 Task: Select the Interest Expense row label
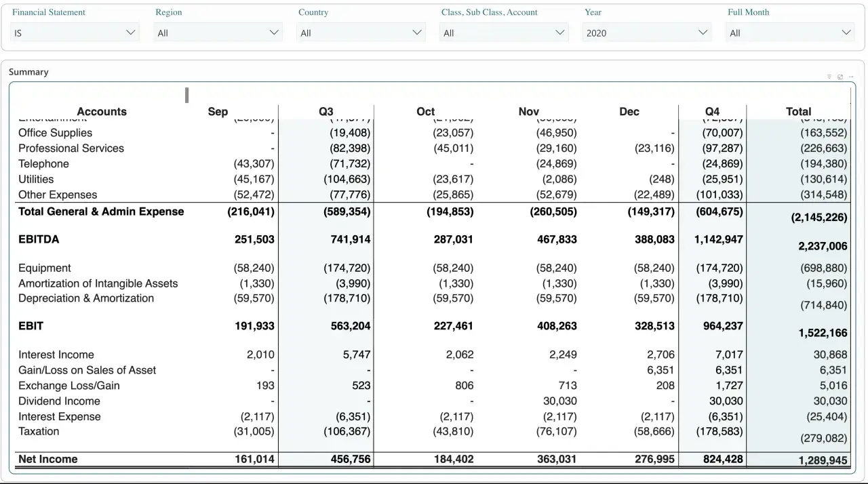pos(60,416)
